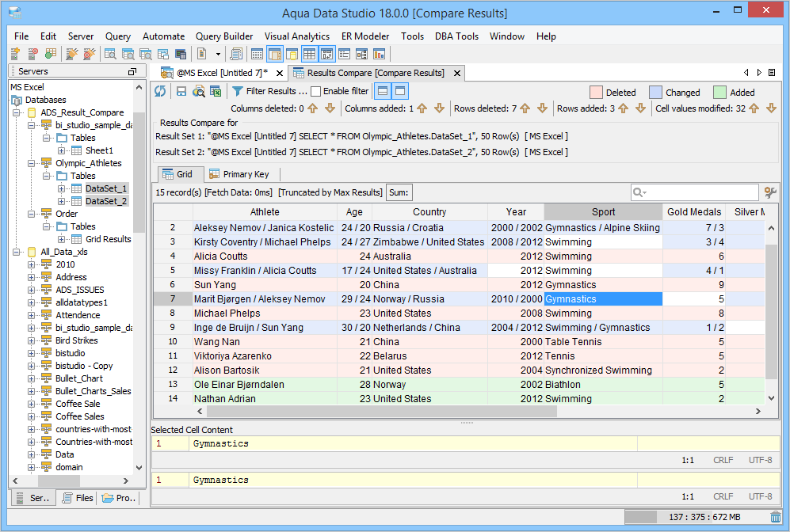Go to next added column arrow
The image size is (790, 532).
coord(439,108)
